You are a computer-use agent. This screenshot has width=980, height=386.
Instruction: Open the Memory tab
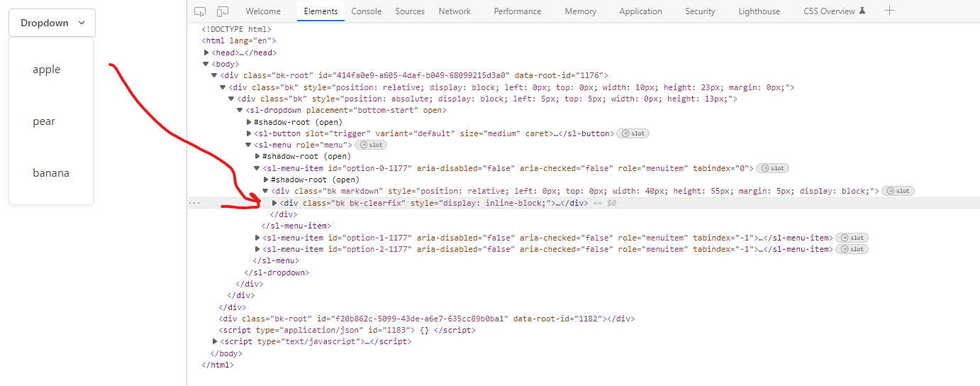click(581, 11)
